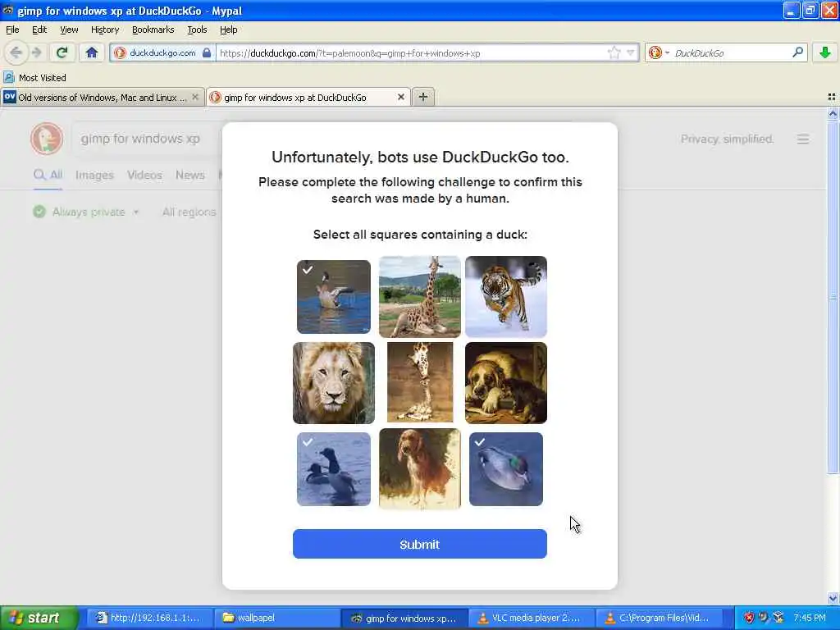Click the DuckDuckGo browser search input
This screenshot has height=630, width=840.
pyautogui.click(x=729, y=53)
